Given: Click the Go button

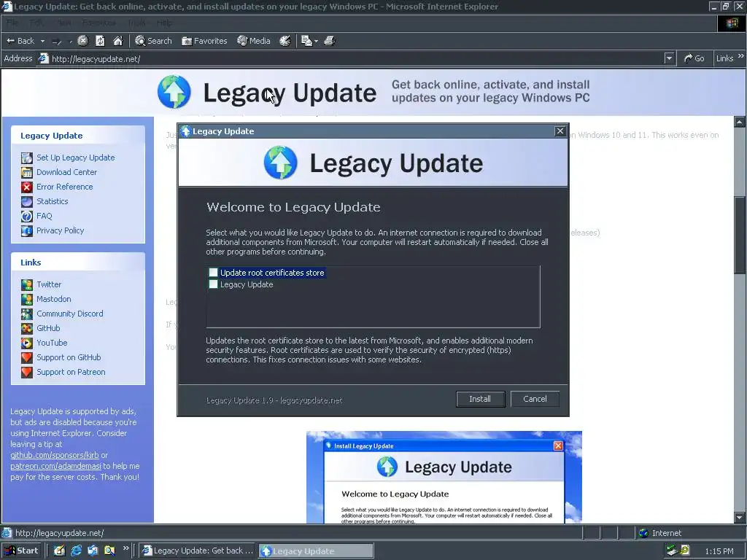Looking at the screenshot, I should (x=694, y=58).
